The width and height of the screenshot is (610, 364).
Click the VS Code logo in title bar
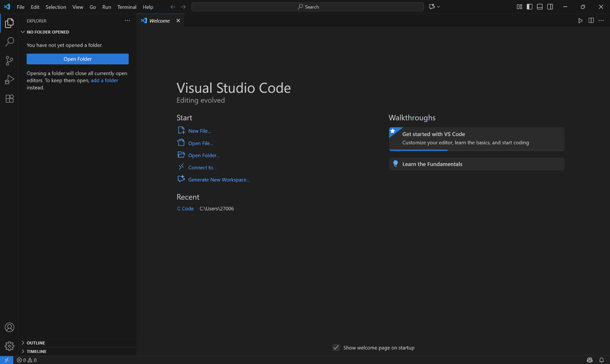pyautogui.click(x=7, y=7)
